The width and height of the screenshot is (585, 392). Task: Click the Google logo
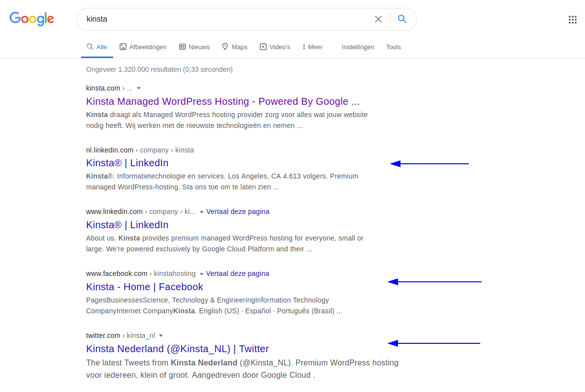[31, 19]
